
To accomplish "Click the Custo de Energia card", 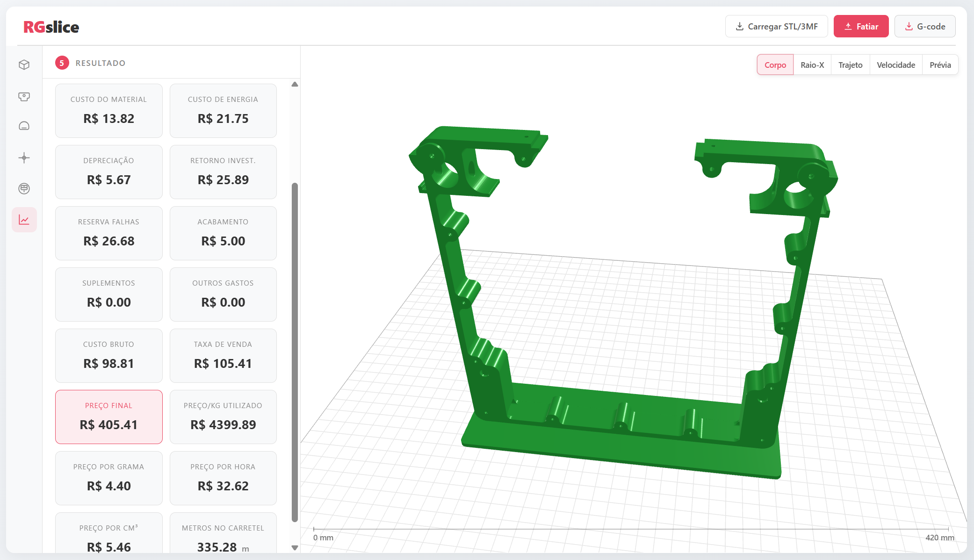I will [223, 111].
